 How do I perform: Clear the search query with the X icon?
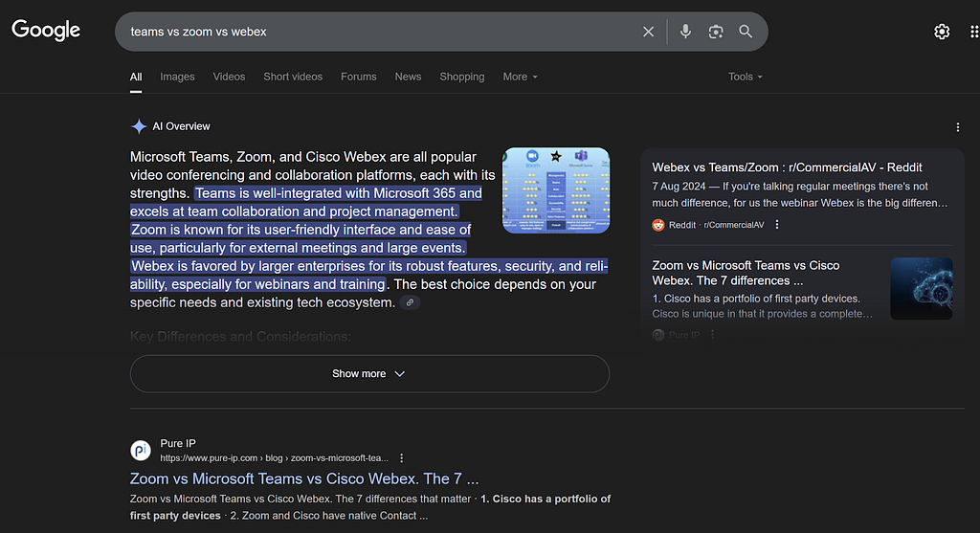pos(648,32)
